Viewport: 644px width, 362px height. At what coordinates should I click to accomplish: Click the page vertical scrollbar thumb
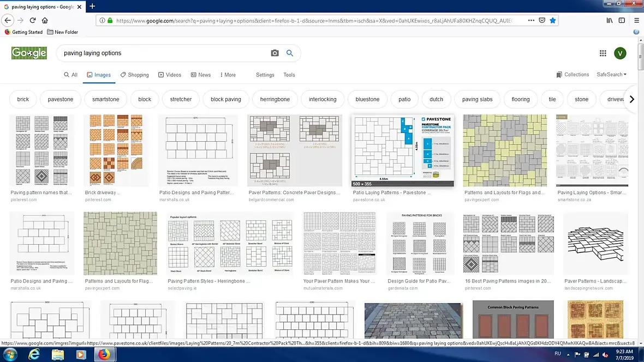pos(640,57)
